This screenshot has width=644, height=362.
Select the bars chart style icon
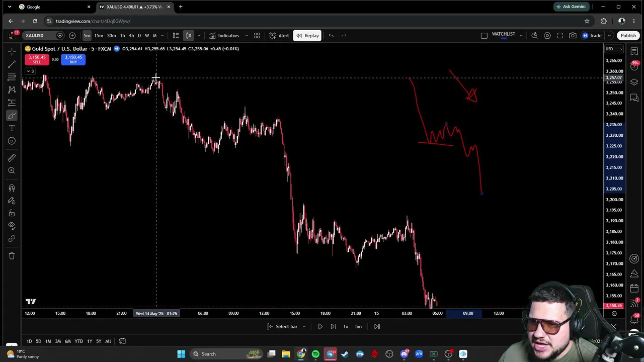pyautogui.click(x=176, y=36)
